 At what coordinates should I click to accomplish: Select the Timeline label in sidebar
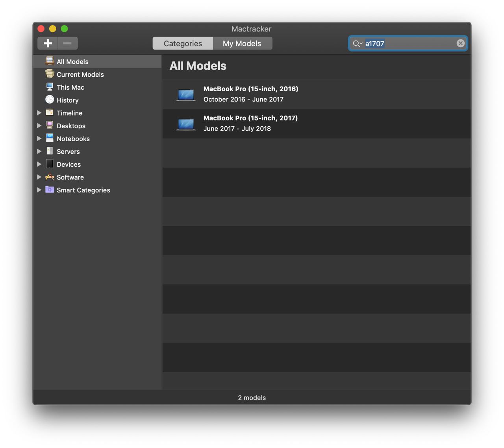[x=69, y=113]
